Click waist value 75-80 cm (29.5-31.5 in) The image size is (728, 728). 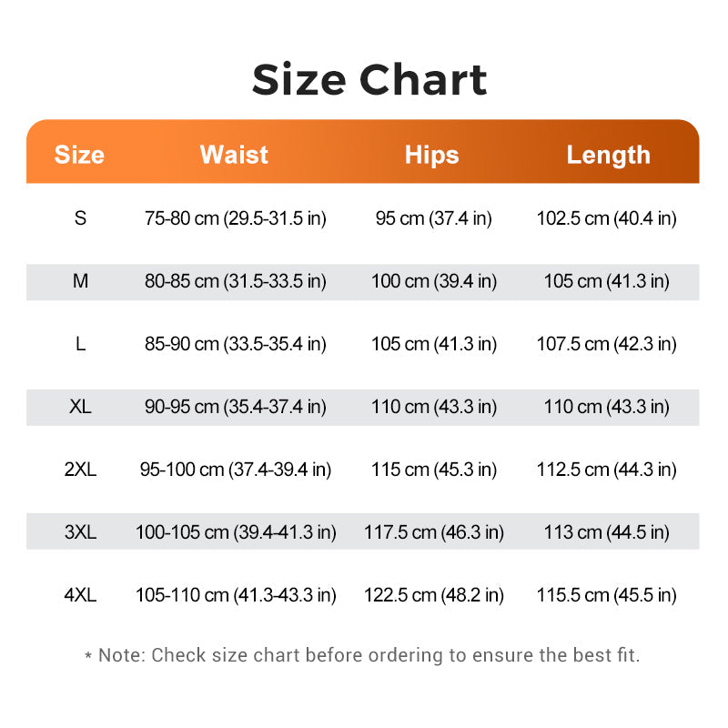tap(236, 218)
